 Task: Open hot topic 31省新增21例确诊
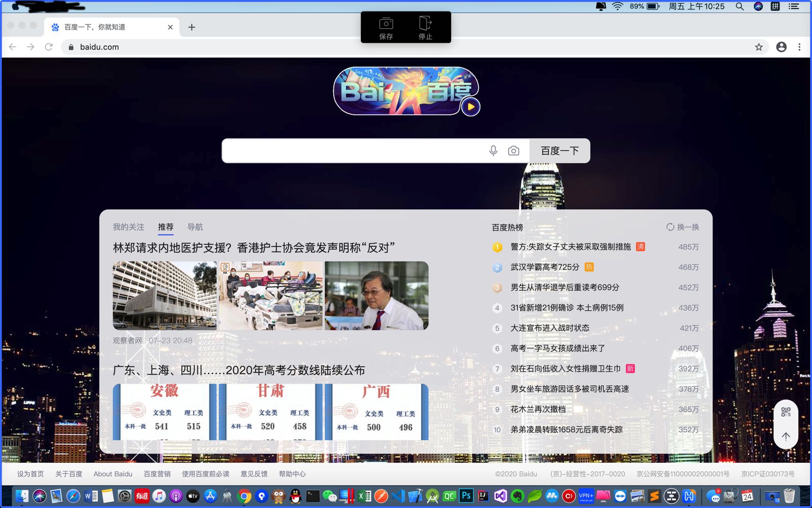[567, 308]
